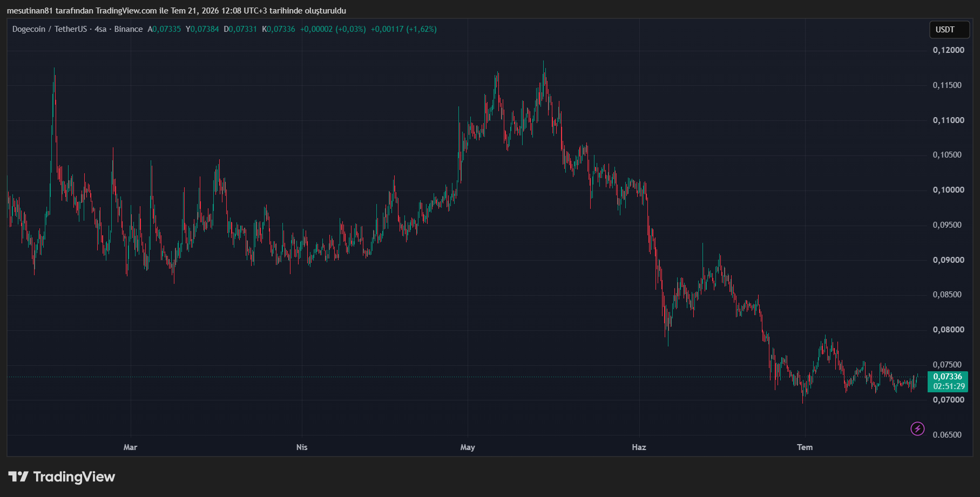The image size is (980, 497).
Task: Click the purple lightning bolt icon
Action: click(917, 429)
